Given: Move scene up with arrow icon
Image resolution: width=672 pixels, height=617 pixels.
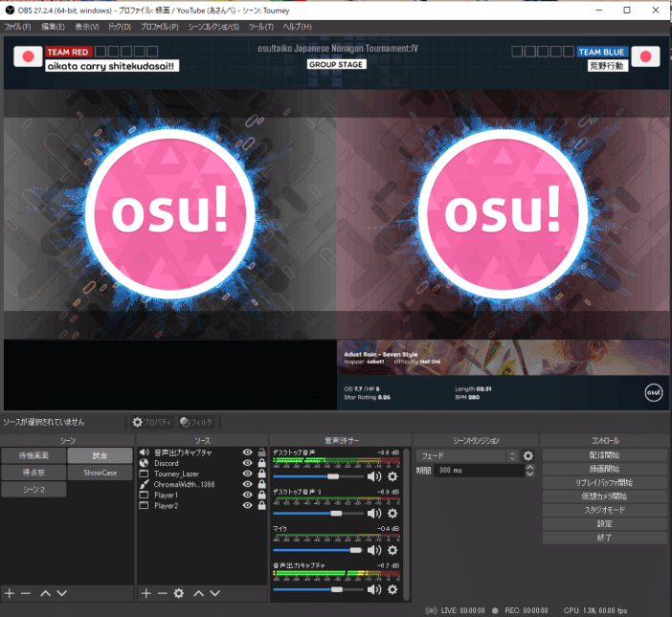Looking at the screenshot, I should (45, 593).
